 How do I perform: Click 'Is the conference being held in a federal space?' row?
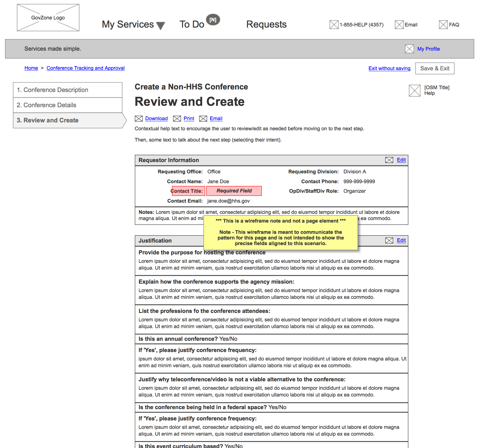point(271,407)
